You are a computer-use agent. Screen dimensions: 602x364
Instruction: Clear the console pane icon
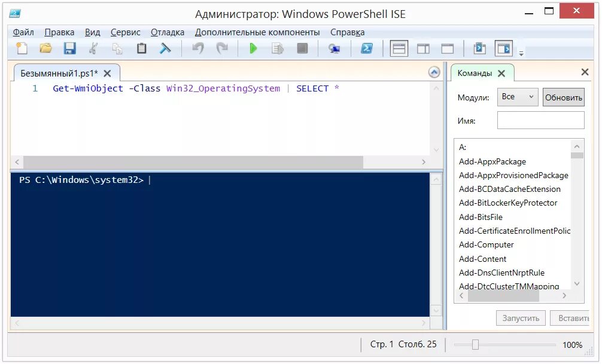click(x=165, y=48)
